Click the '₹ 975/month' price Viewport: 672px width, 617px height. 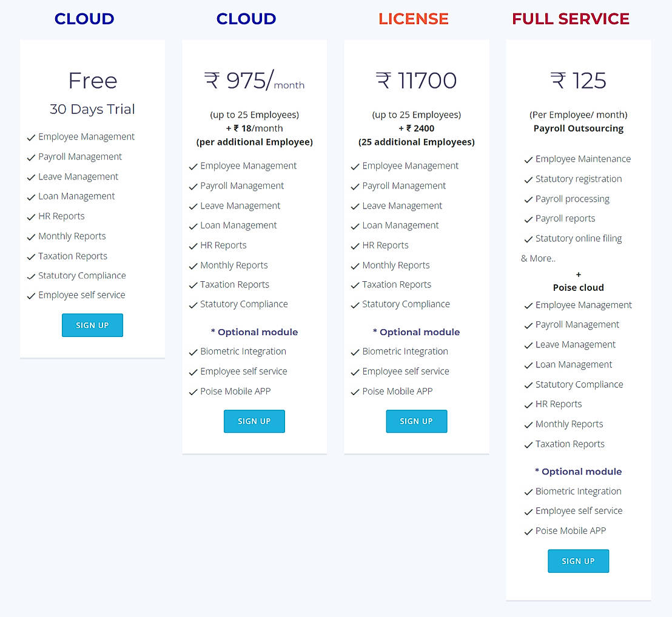pos(254,81)
